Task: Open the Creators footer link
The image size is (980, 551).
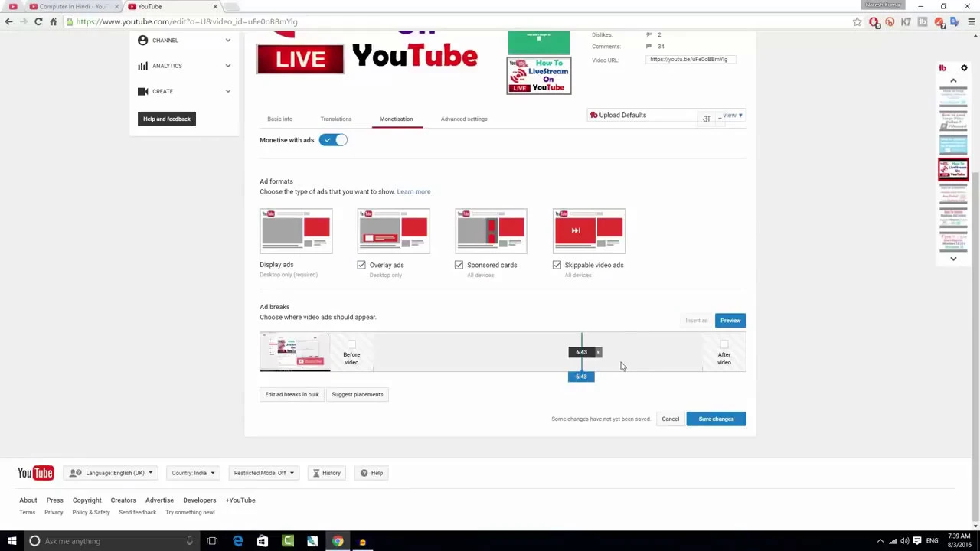Action: [123, 500]
